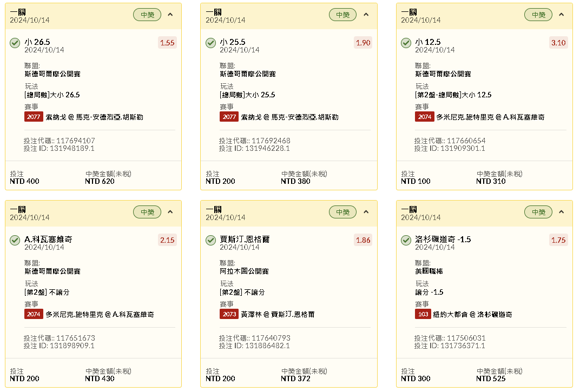Click the 中獎 badge on the 賈斯汀.恩格爾 card

[x=342, y=212]
